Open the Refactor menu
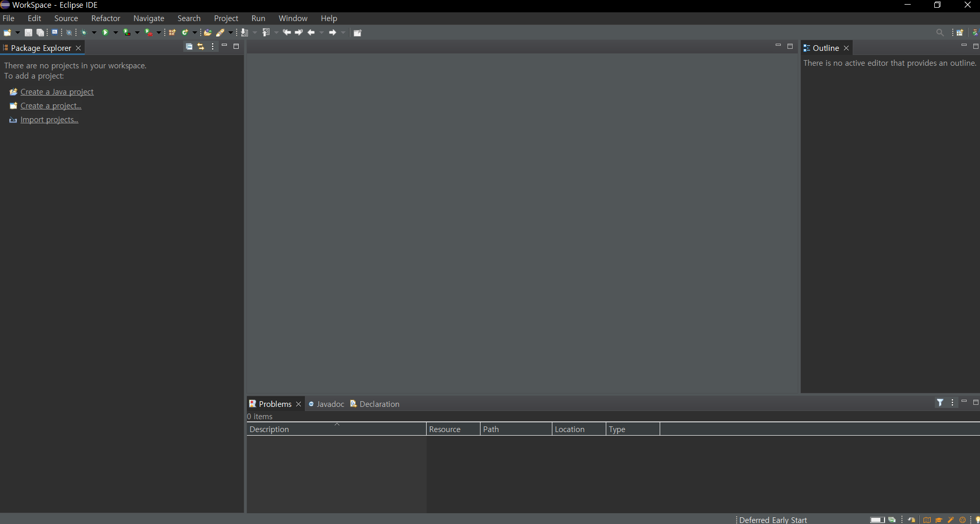980x524 pixels. pos(106,18)
